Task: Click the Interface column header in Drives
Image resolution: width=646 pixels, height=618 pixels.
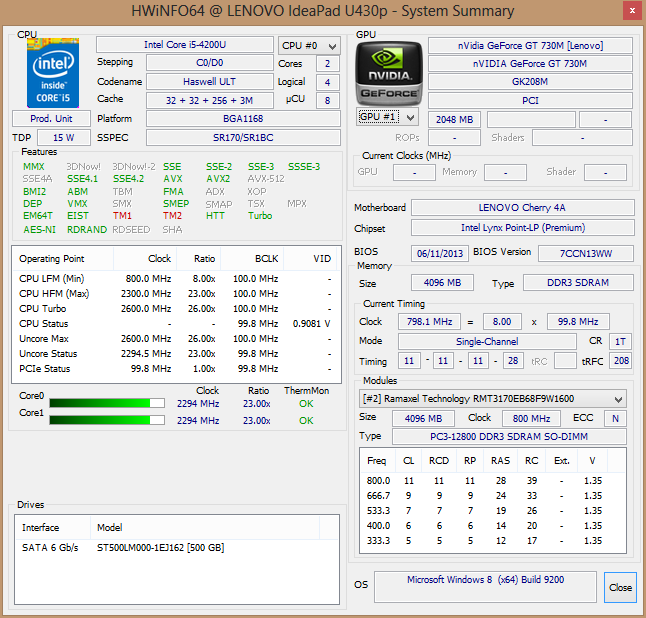Action: click(41, 527)
